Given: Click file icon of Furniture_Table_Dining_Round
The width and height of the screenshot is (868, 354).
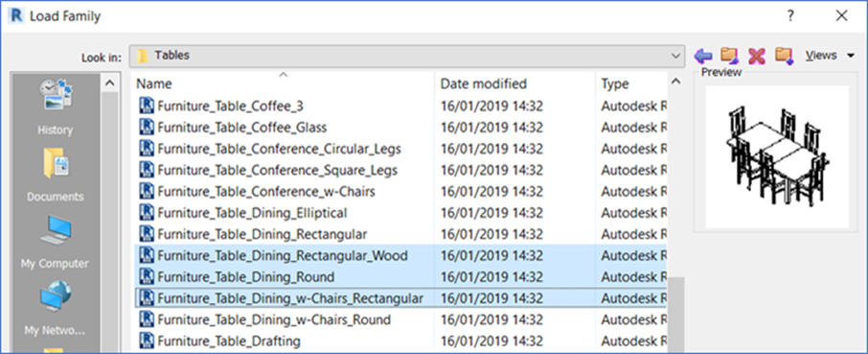Looking at the screenshot, I should point(147,276).
